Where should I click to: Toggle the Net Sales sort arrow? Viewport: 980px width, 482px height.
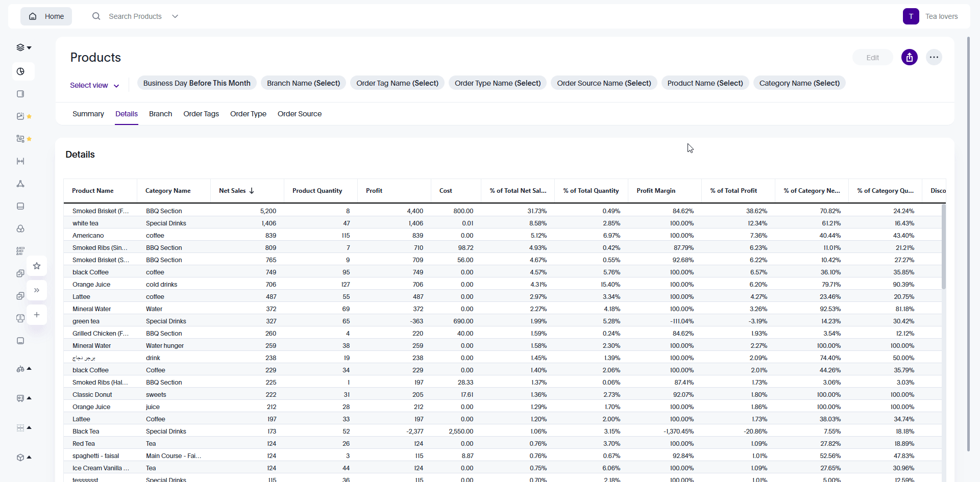point(252,190)
